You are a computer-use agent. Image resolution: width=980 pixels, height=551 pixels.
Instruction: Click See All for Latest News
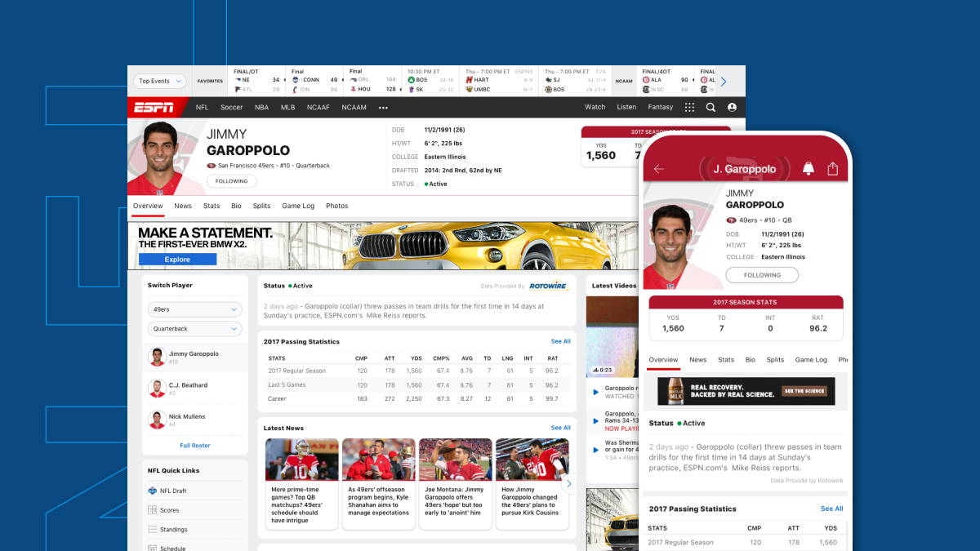pos(561,428)
